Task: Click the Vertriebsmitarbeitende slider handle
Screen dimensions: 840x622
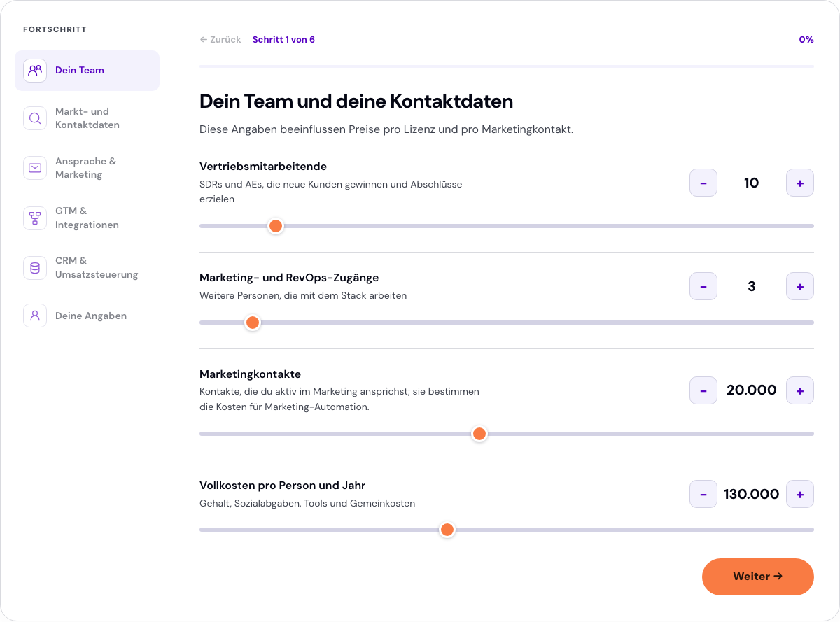Action: click(x=276, y=226)
